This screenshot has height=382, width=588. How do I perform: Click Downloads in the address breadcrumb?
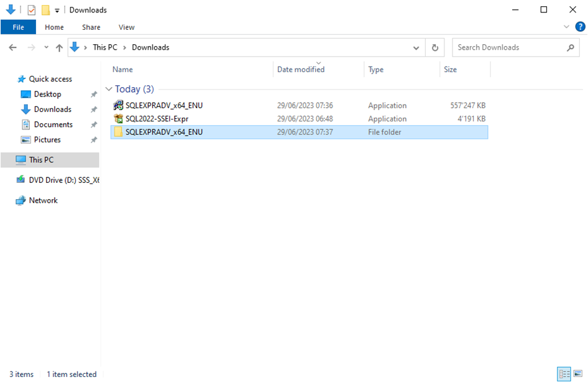[150, 47]
